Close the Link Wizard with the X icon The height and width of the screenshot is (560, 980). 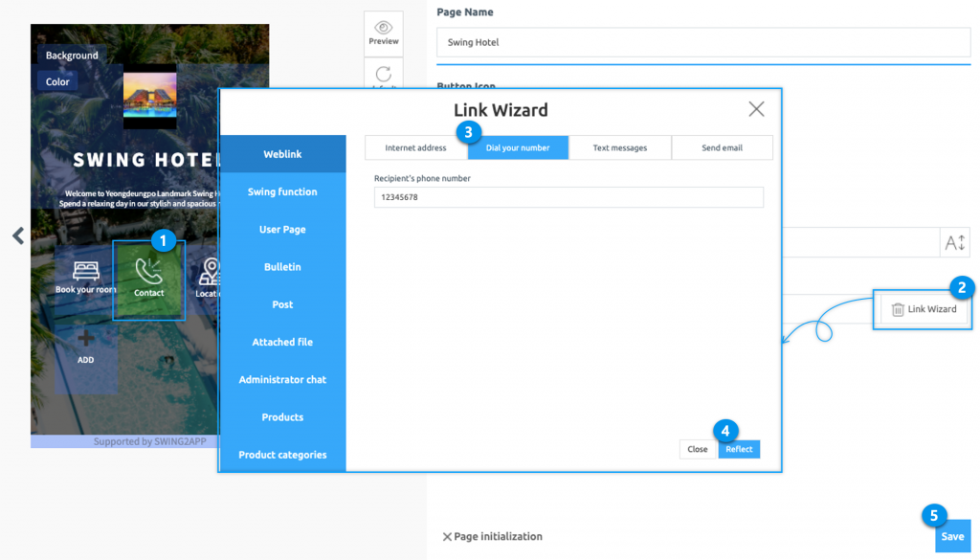756,108
